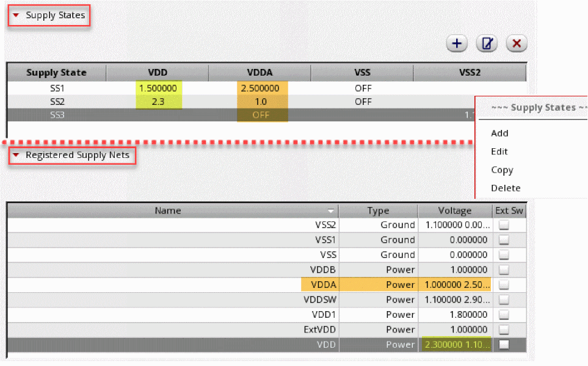Viewport: 588px width, 366px height.
Task: Click the VDD1 voltage value 1.800000
Action: point(468,315)
